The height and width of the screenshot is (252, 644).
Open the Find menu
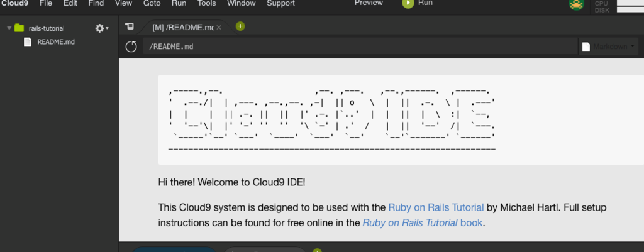pyautogui.click(x=96, y=3)
